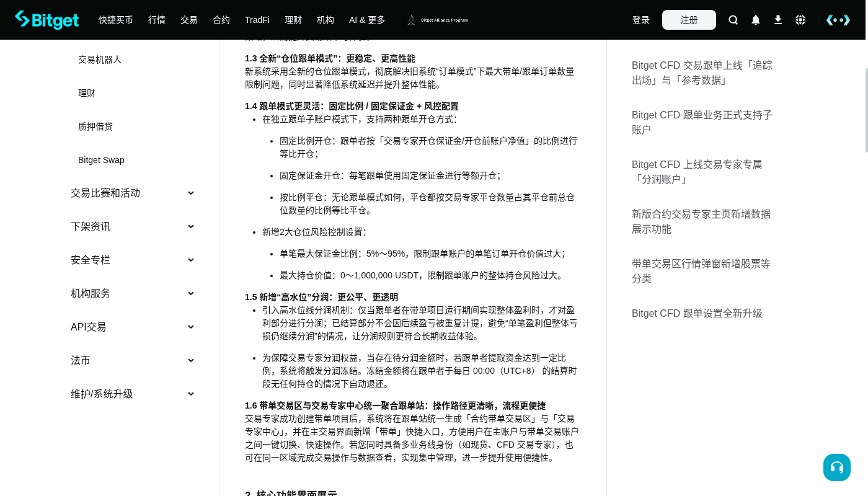Click the Bitget logo
Screen dimensions: 868x496
coord(47,20)
